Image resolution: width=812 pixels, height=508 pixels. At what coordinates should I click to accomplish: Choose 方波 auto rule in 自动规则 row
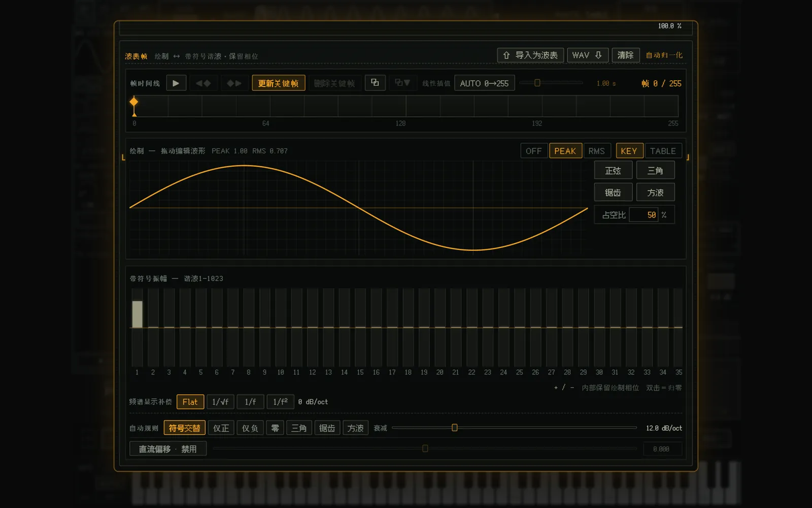[355, 428]
